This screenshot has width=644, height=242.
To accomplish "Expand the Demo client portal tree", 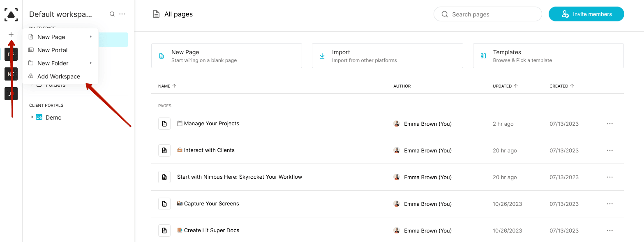I will tap(32, 118).
